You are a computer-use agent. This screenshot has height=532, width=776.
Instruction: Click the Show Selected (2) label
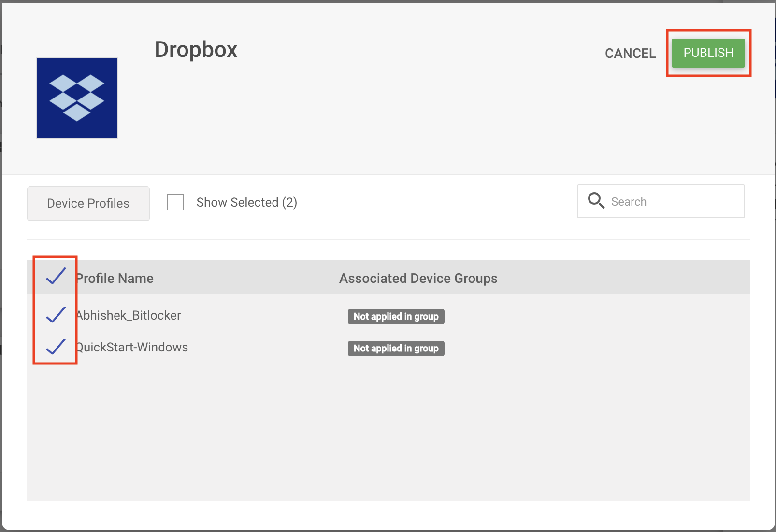(247, 202)
